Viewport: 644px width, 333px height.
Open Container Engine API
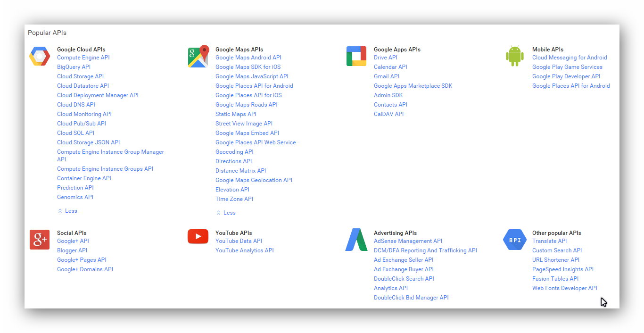tap(84, 178)
